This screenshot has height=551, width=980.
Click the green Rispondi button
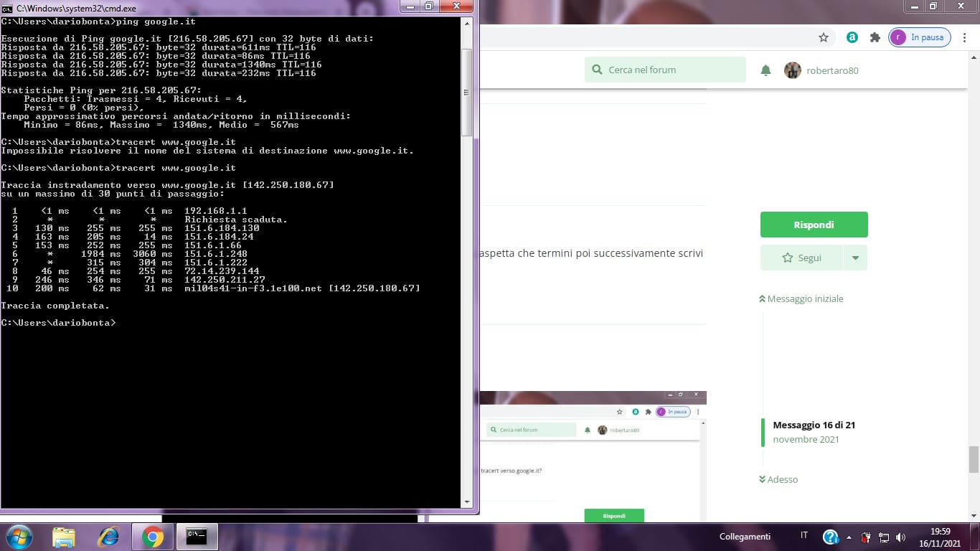point(814,225)
